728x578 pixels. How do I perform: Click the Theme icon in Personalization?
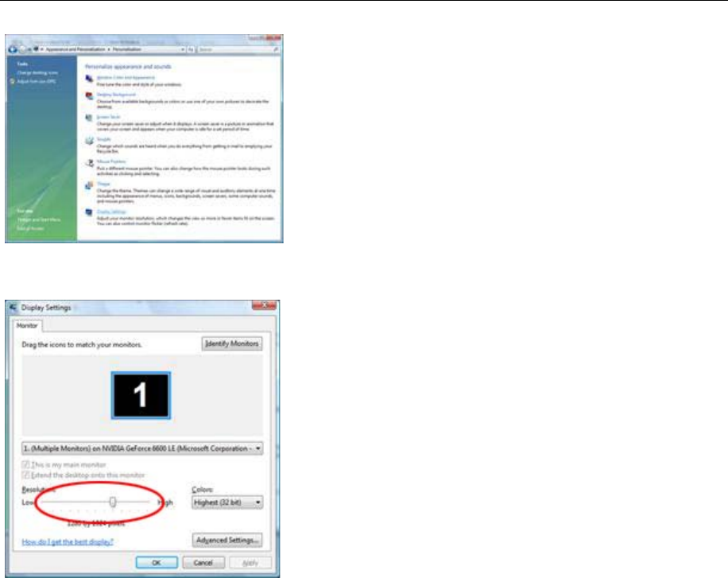coord(89,185)
